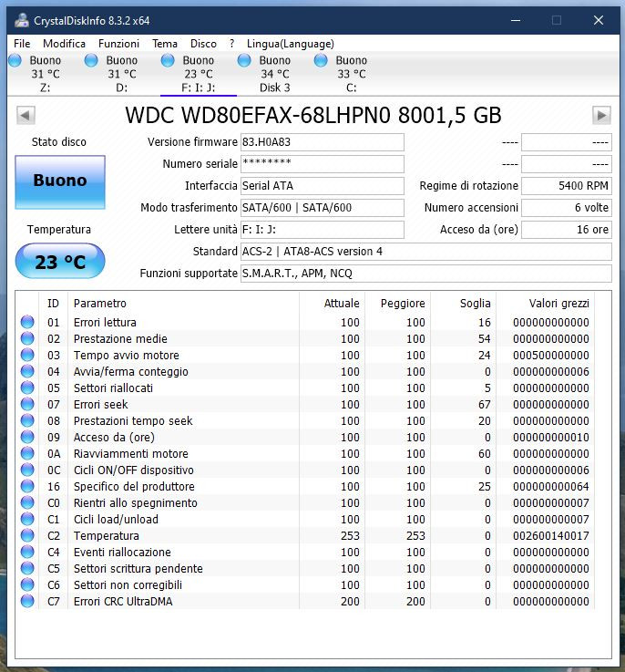Image resolution: width=625 pixels, height=672 pixels.
Task: Click the status orb for row C2 Temperatura
Action: pos(27,535)
